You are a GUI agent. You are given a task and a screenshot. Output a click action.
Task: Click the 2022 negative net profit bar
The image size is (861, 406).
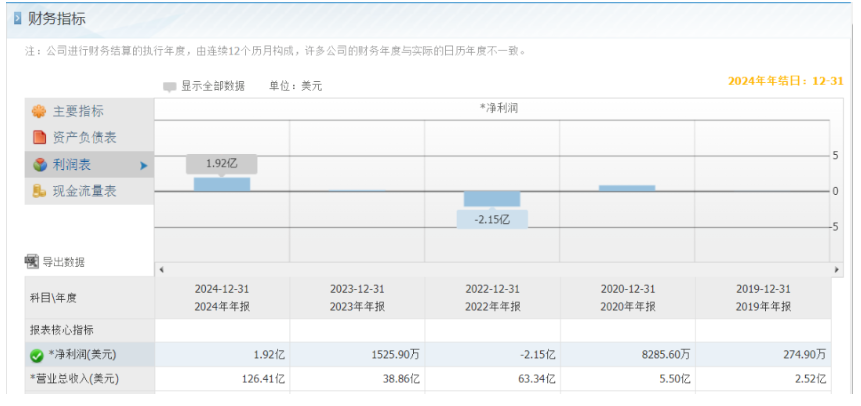point(492,199)
